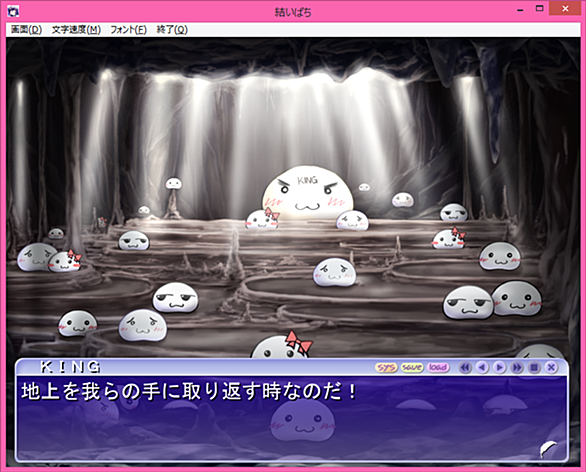
Task: Open the 終了(Q) menu
Action: tap(172, 30)
